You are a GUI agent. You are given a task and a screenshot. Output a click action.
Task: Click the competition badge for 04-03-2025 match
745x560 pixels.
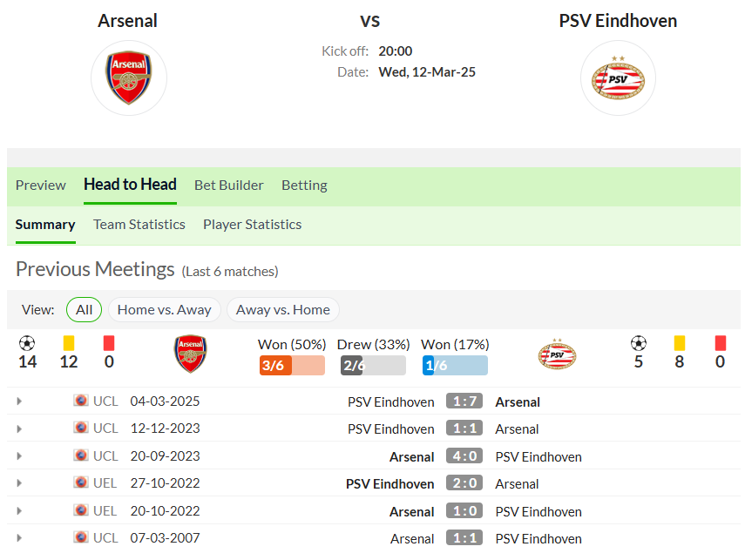(x=81, y=401)
